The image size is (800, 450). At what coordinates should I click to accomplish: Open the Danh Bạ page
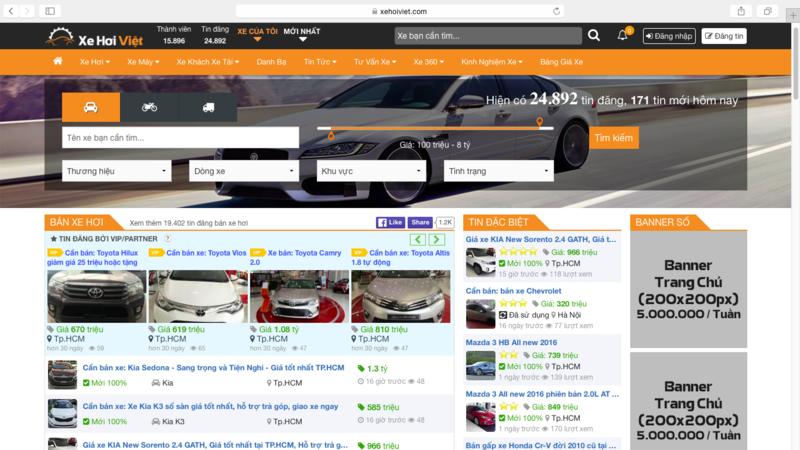click(271, 62)
